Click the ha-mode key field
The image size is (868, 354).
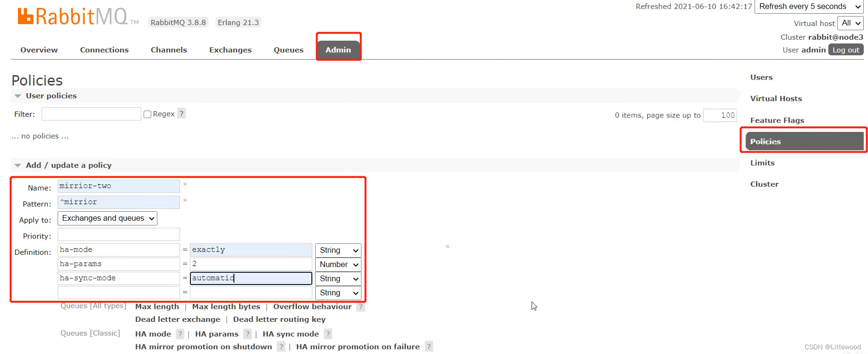pyautogui.click(x=119, y=250)
